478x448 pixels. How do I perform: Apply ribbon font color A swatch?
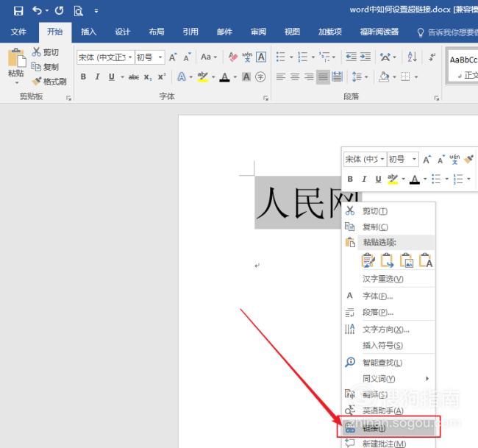pyautogui.click(x=225, y=77)
